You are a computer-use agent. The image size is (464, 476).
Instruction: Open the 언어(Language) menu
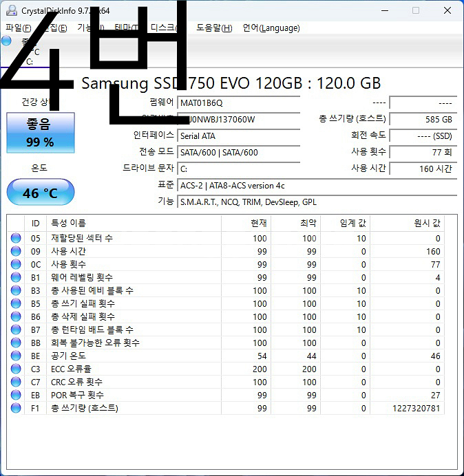(x=271, y=28)
